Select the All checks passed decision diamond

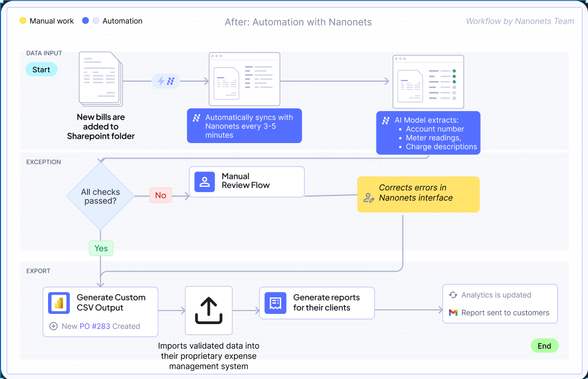pos(100,196)
